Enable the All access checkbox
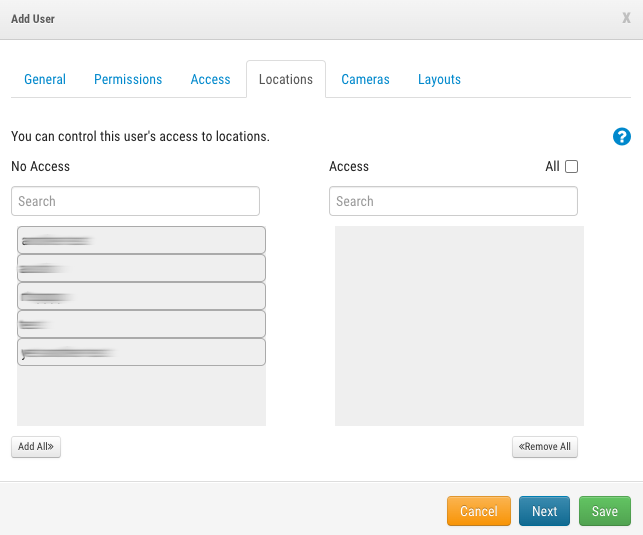This screenshot has height=535, width=643. (572, 167)
